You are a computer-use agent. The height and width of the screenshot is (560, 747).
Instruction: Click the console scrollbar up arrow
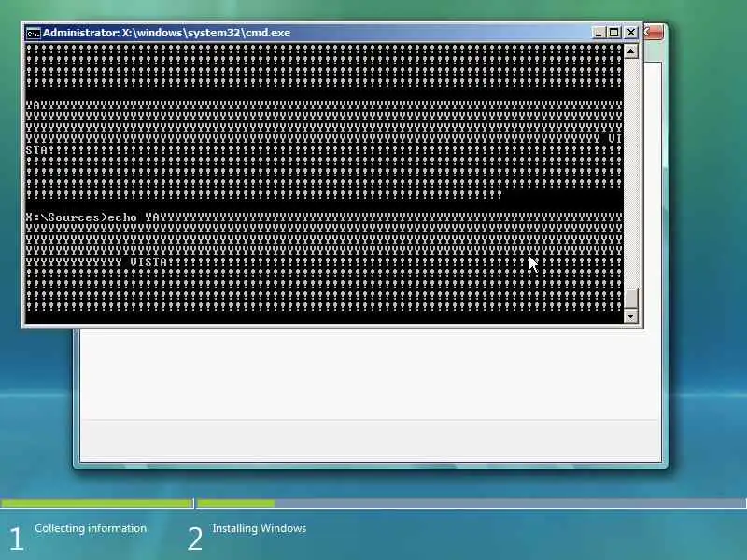click(x=631, y=51)
